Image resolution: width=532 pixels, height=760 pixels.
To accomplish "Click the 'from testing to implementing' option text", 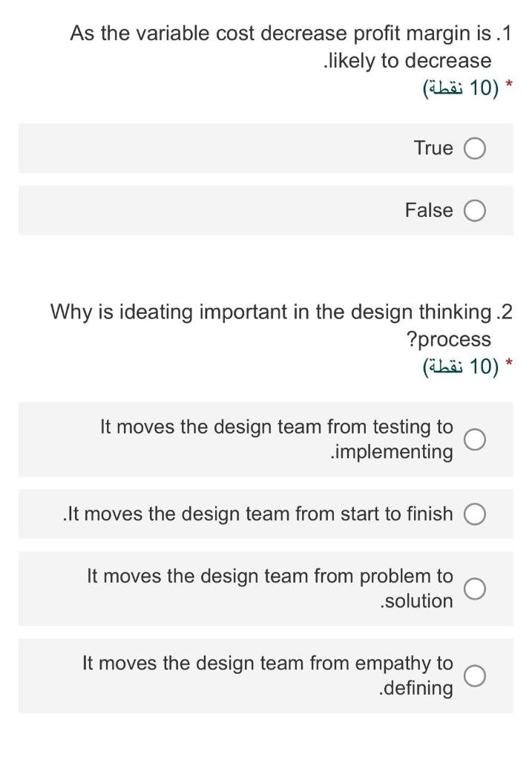I will [x=277, y=439].
